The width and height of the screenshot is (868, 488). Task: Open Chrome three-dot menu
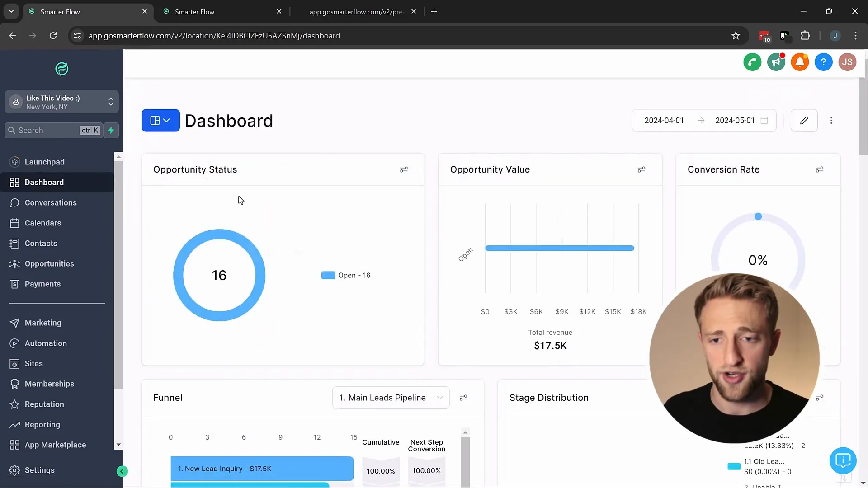(x=855, y=36)
